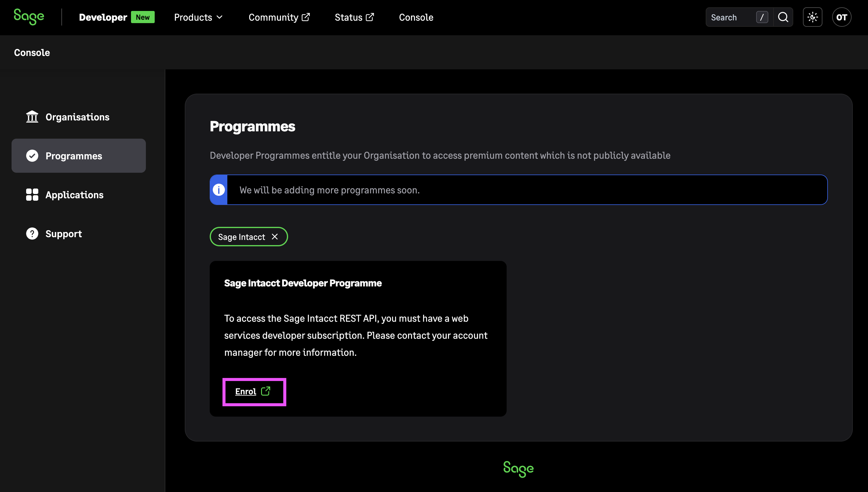Click the Sage Intacct REST API description paragraph

tap(356, 335)
